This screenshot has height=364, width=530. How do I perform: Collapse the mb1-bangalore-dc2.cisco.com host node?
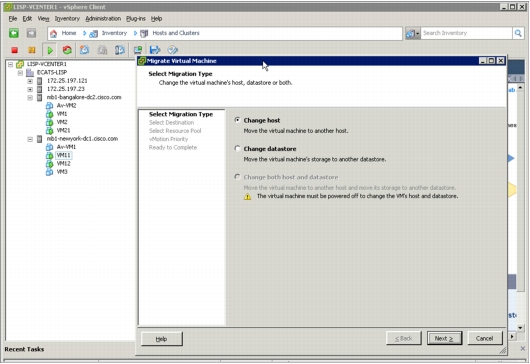(30, 97)
